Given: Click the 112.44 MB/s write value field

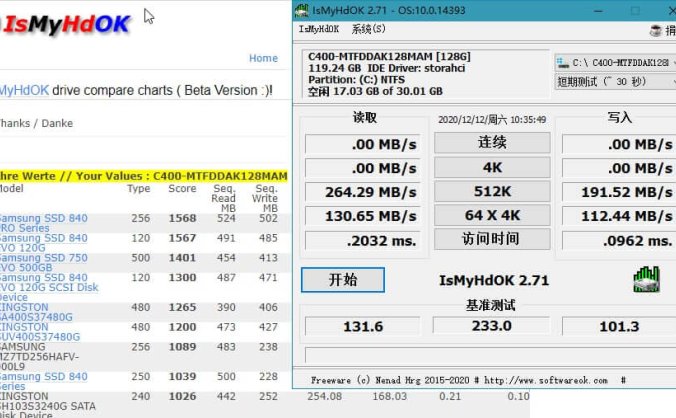Looking at the screenshot, I should (618, 215).
